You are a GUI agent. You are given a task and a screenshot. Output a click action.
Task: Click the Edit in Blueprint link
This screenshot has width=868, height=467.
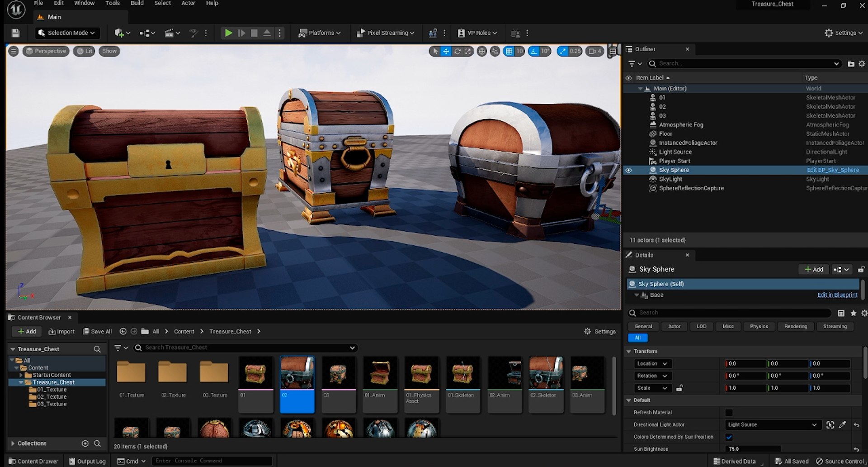point(837,295)
